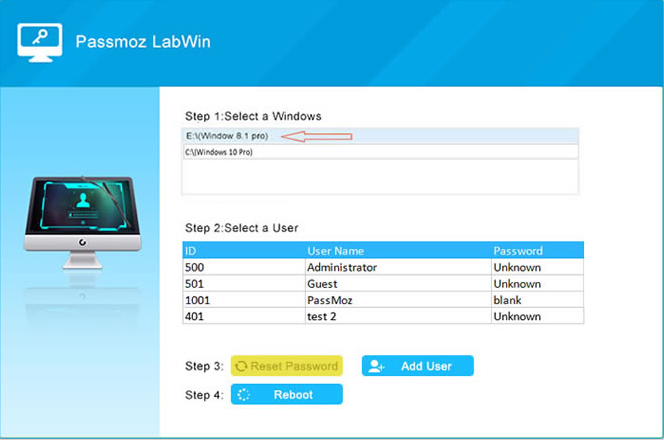Click the ID cell 1001
Screen dimensions: 664x440
point(244,300)
